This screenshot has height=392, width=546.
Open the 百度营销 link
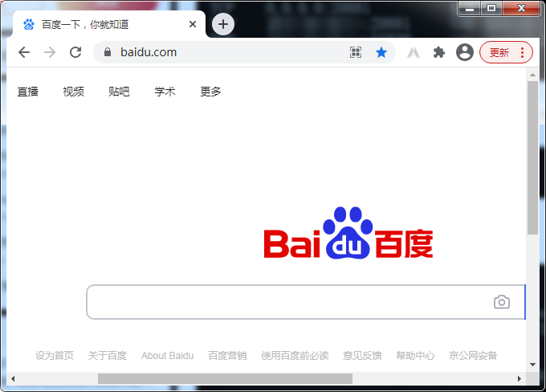click(x=227, y=355)
